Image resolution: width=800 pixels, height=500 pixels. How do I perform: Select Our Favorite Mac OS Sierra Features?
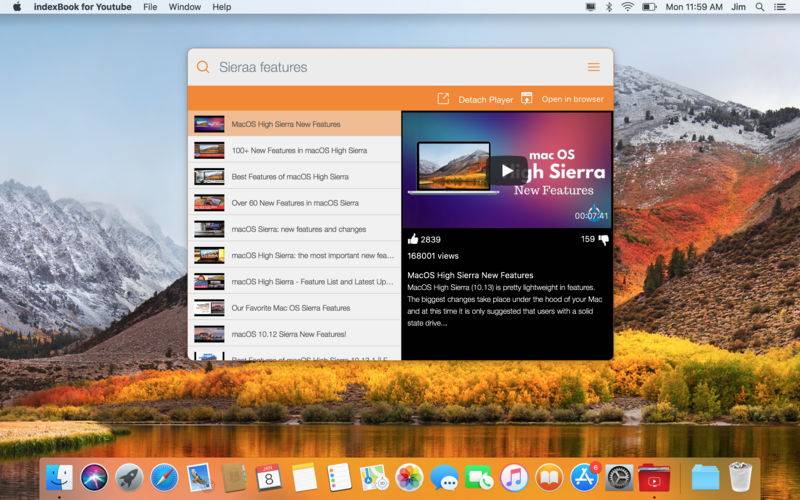(294, 308)
